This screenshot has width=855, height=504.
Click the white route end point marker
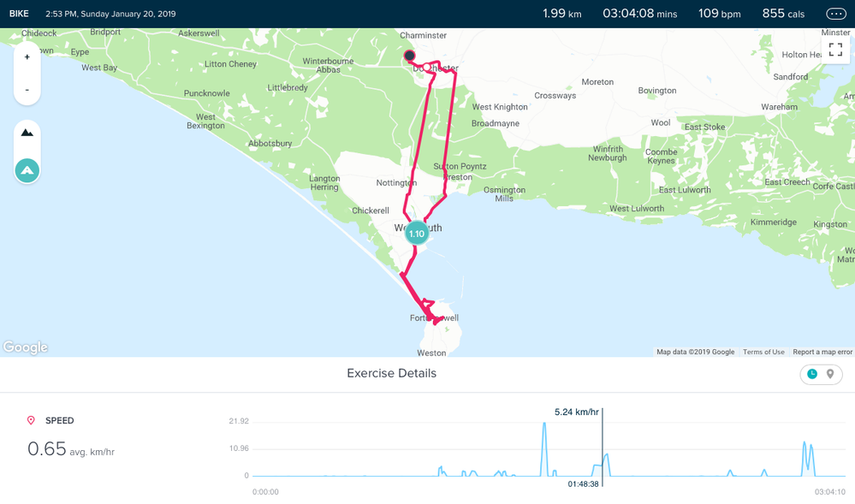[x=426, y=68]
